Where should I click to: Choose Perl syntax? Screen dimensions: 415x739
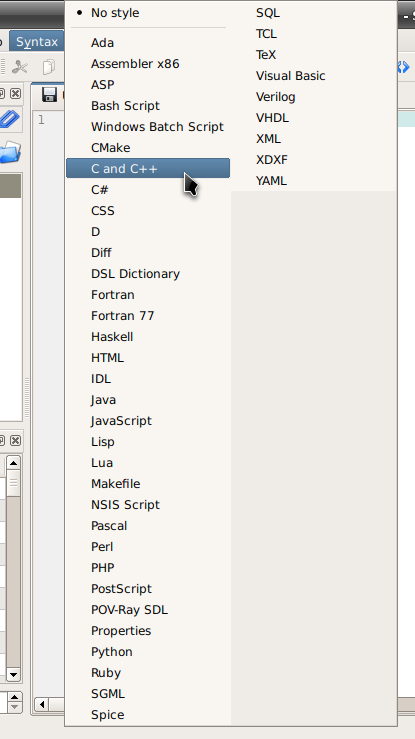[148, 547]
